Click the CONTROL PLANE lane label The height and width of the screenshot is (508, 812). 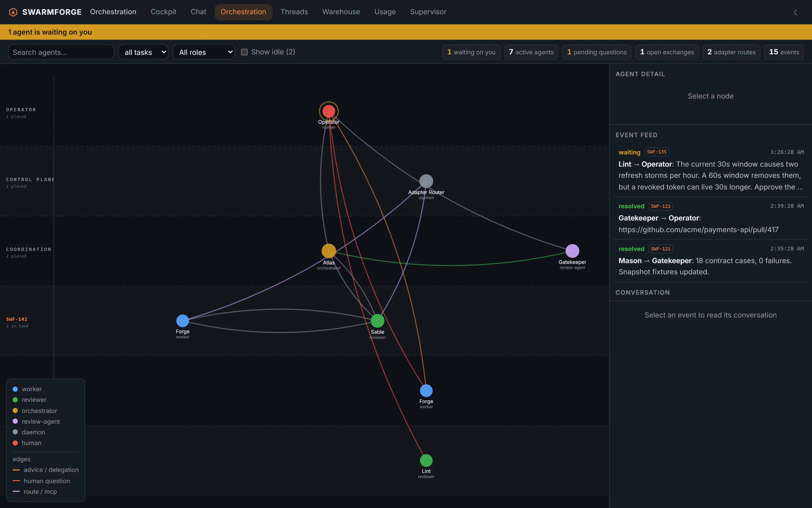click(x=30, y=179)
